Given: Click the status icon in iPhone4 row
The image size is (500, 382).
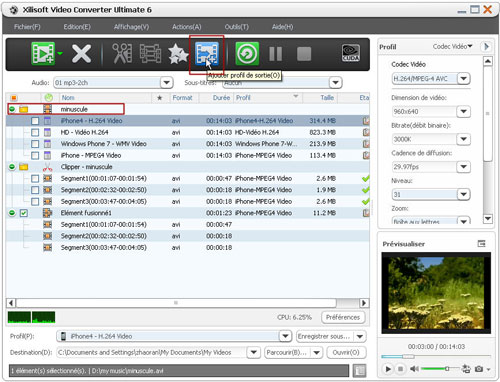Looking at the screenshot, I should (366, 121).
